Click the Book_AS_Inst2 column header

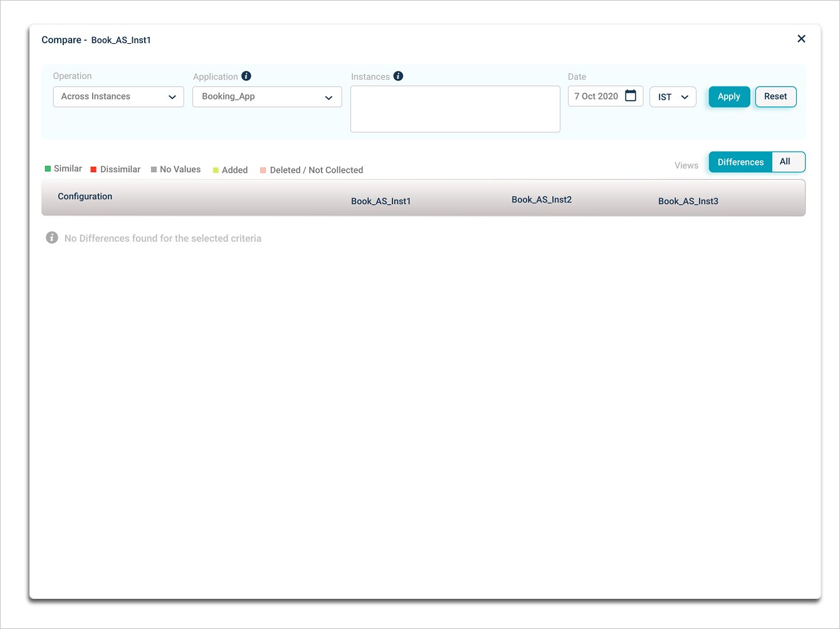pos(542,199)
